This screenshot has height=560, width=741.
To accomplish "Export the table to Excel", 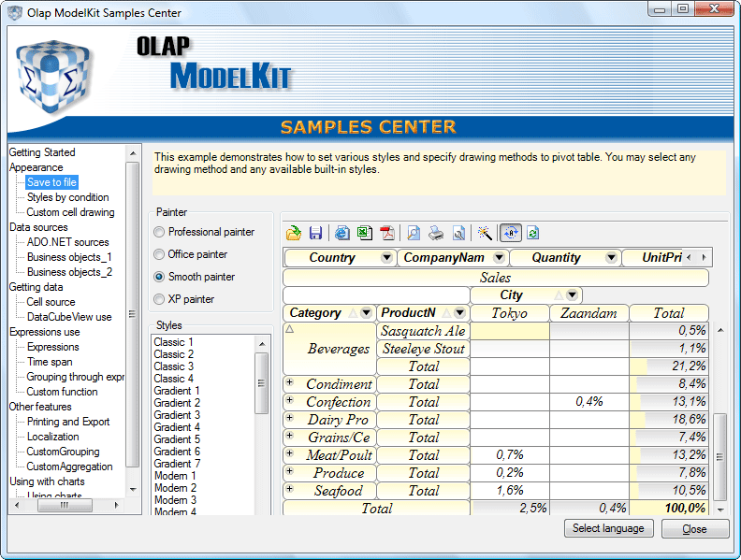I will pos(365,233).
